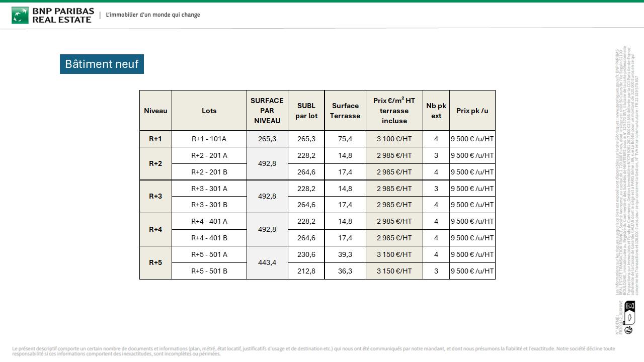This screenshot has width=644, height=362.
Task: Select the "R+1" level cell
Action: 155,139
